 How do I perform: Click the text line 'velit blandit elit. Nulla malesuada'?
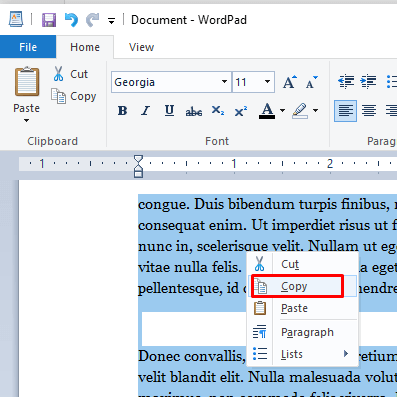point(267,377)
